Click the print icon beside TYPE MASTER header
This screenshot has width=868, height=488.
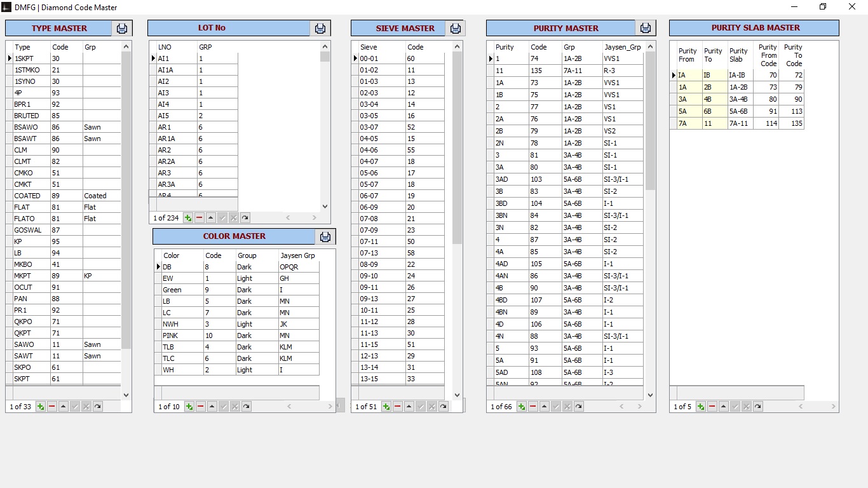pyautogui.click(x=122, y=29)
